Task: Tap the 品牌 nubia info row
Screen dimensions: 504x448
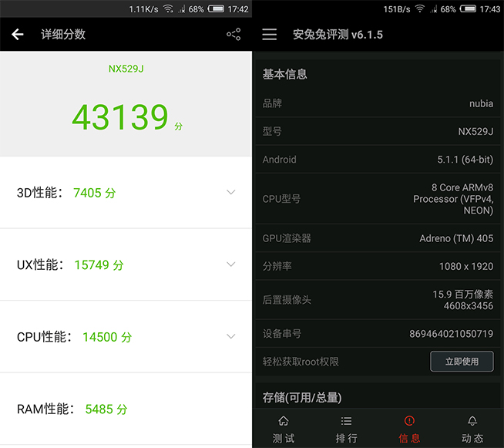Action: pyautogui.click(x=378, y=103)
